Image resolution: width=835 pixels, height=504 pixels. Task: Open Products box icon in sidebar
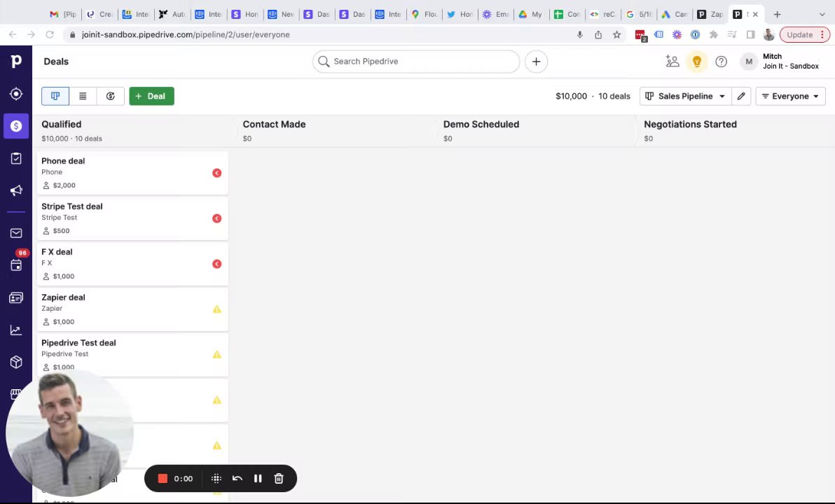pyautogui.click(x=16, y=362)
